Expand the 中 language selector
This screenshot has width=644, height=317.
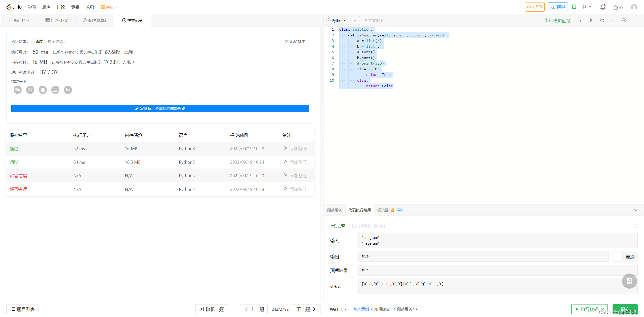pyautogui.click(x=586, y=7)
